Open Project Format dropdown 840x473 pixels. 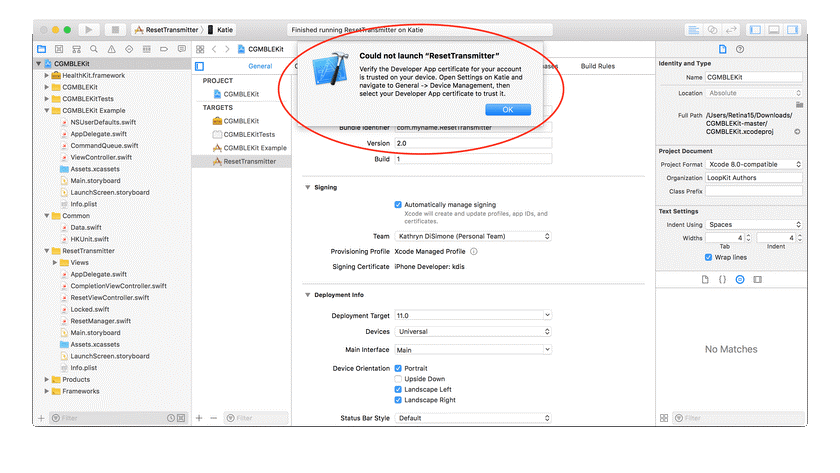coord(754,164)
